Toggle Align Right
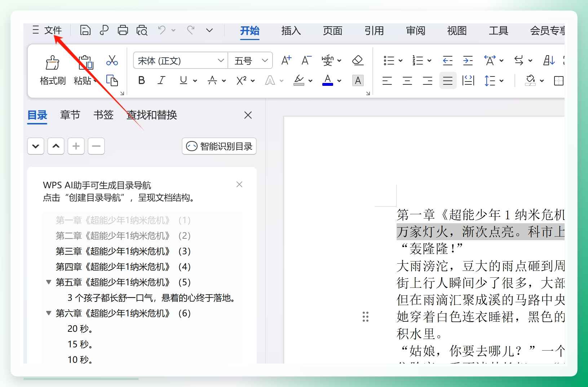The width and height of the screenshot is (588, 387). (428, 80)
